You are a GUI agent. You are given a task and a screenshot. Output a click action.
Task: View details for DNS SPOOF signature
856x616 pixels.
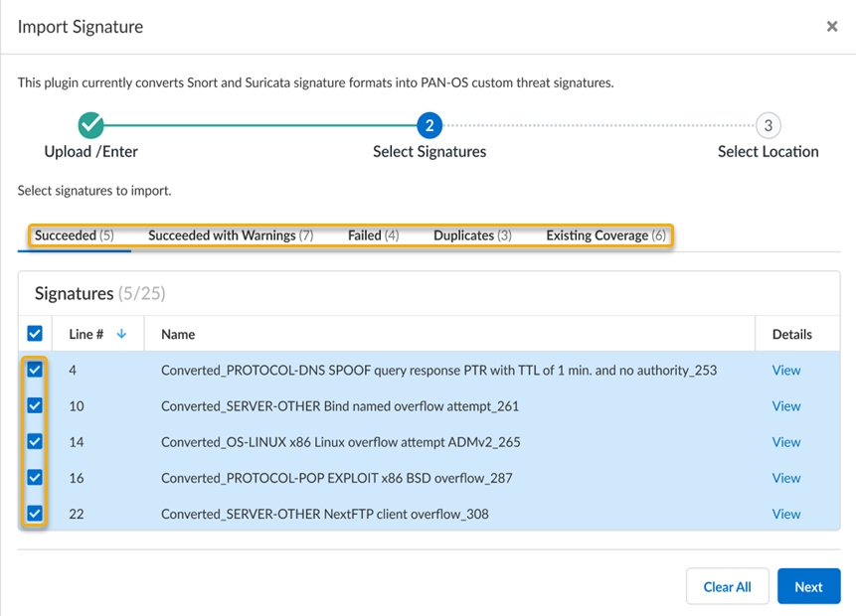(785, 370)
